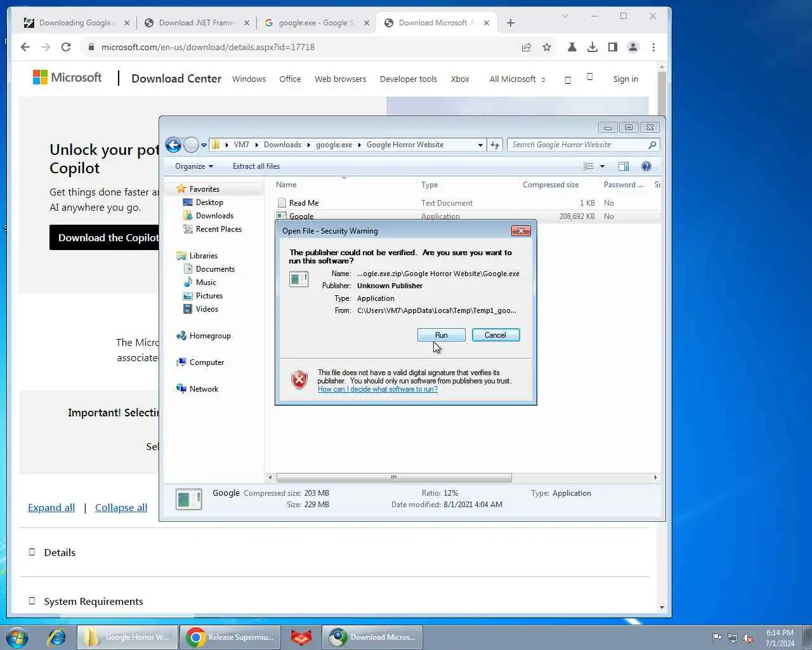Open Chrome side panel icon
Screen dimensions: 812x650
pos(612,47)
